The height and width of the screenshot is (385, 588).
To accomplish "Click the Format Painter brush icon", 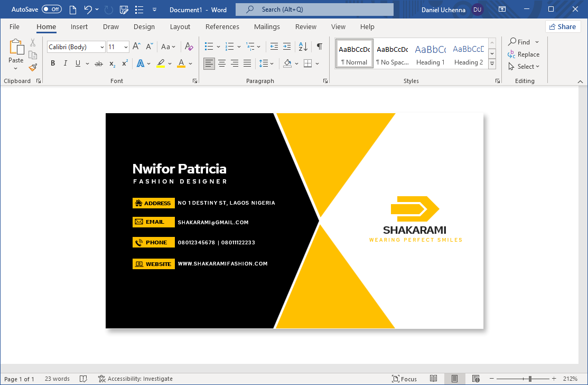I will coord(33,67).
